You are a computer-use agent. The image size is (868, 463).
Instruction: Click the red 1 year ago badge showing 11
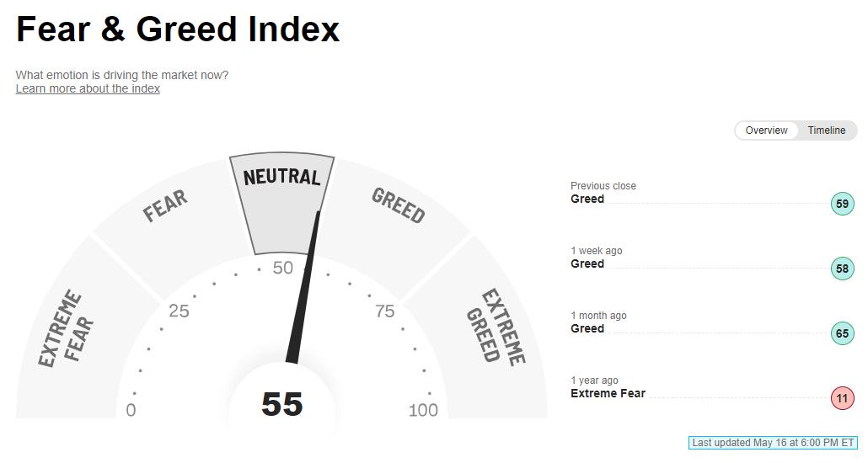pos(842,398)
